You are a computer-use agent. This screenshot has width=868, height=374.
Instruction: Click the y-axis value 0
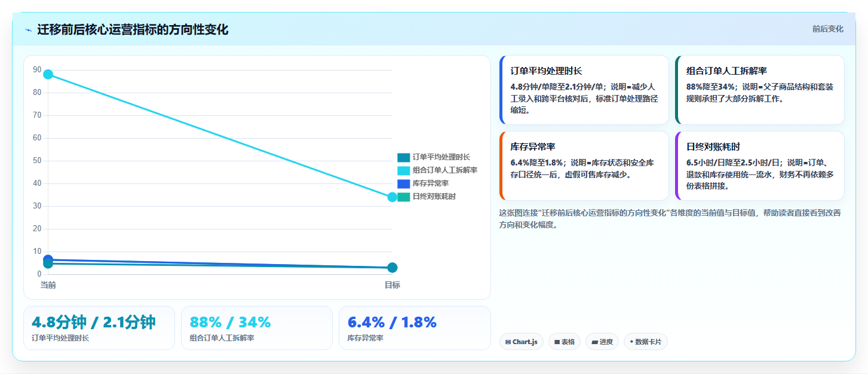click(39, 274)
